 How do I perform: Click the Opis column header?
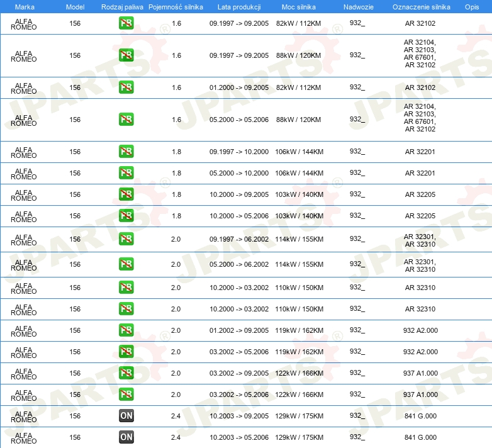pyautogui.click(x=471, y=7)
